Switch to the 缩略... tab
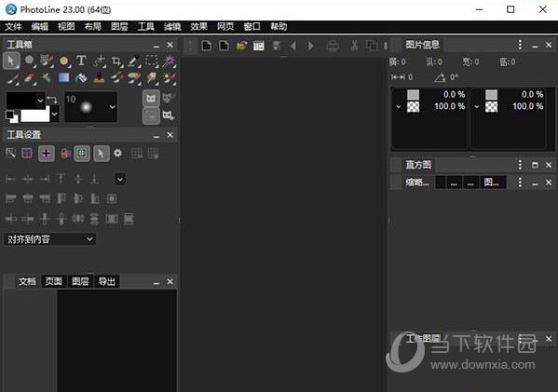558x392 pixels. click(x=417, y=182)
